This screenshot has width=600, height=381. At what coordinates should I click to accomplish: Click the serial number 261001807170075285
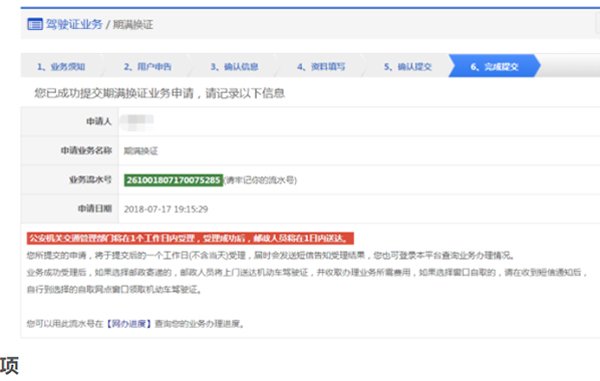173,180
